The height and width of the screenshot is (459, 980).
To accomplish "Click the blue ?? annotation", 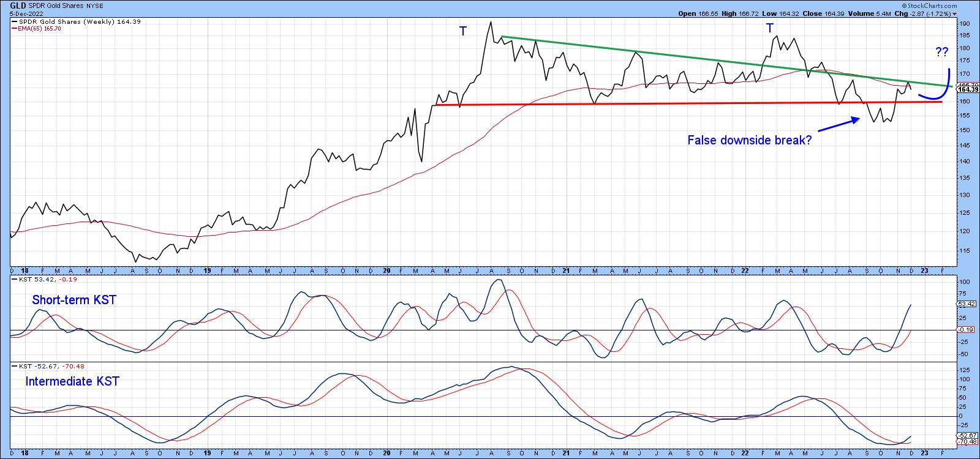I will (x=941, y=52).
